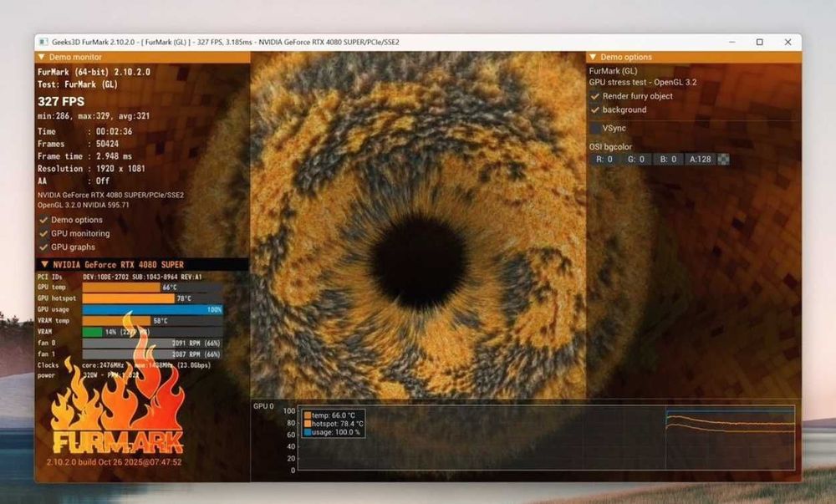
Task: Click the AA Off value
Action: (103, 181)
